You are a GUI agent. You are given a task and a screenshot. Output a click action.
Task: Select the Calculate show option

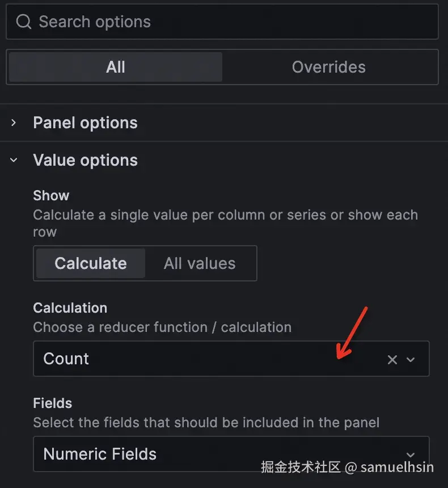(x=91, y=263)
